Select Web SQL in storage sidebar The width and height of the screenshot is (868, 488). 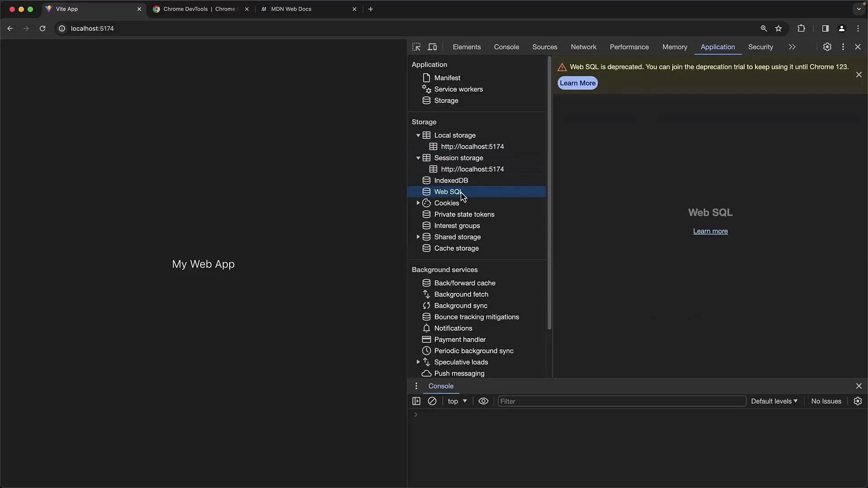click(x=447, y=191)
